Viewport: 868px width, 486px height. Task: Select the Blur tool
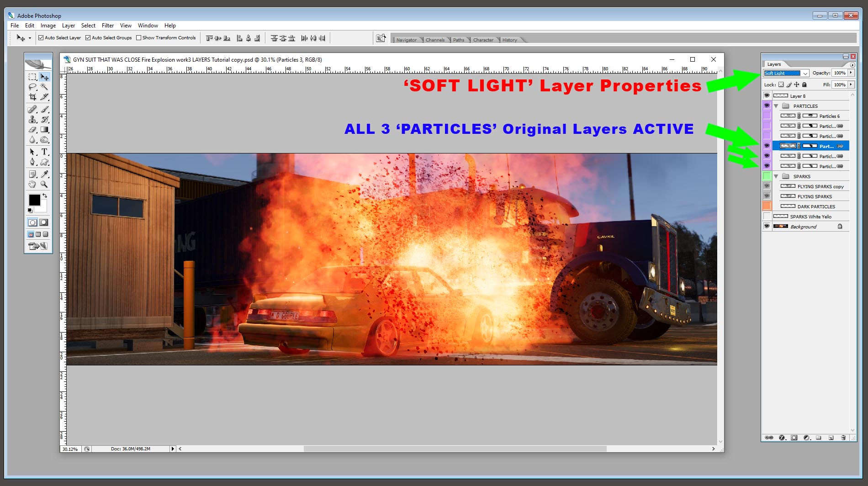tap(32, 139)
